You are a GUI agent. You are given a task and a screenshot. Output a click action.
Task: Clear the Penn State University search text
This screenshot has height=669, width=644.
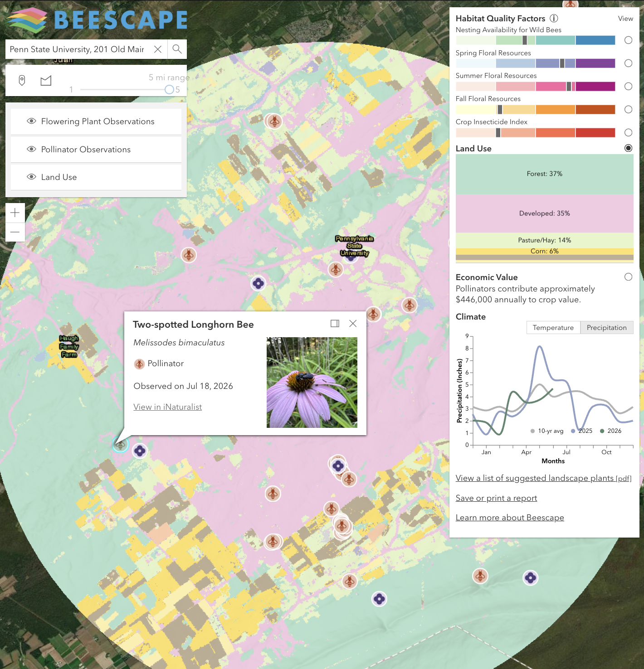(158, 49)
